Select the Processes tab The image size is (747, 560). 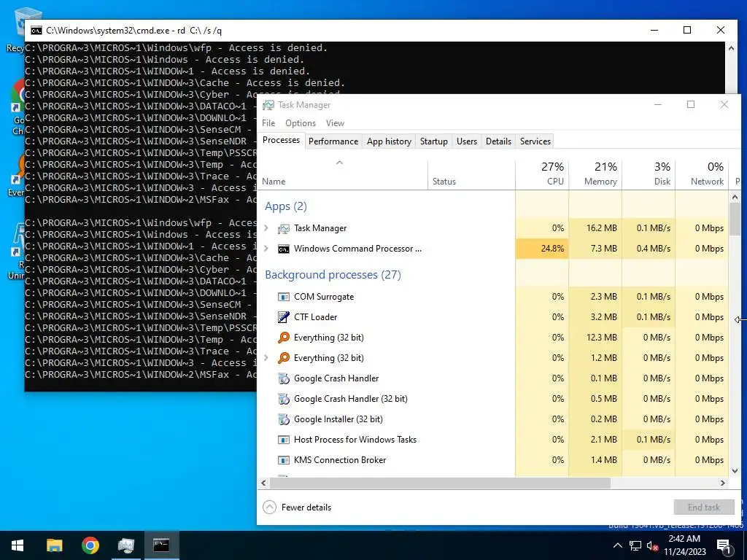[281, 141]
